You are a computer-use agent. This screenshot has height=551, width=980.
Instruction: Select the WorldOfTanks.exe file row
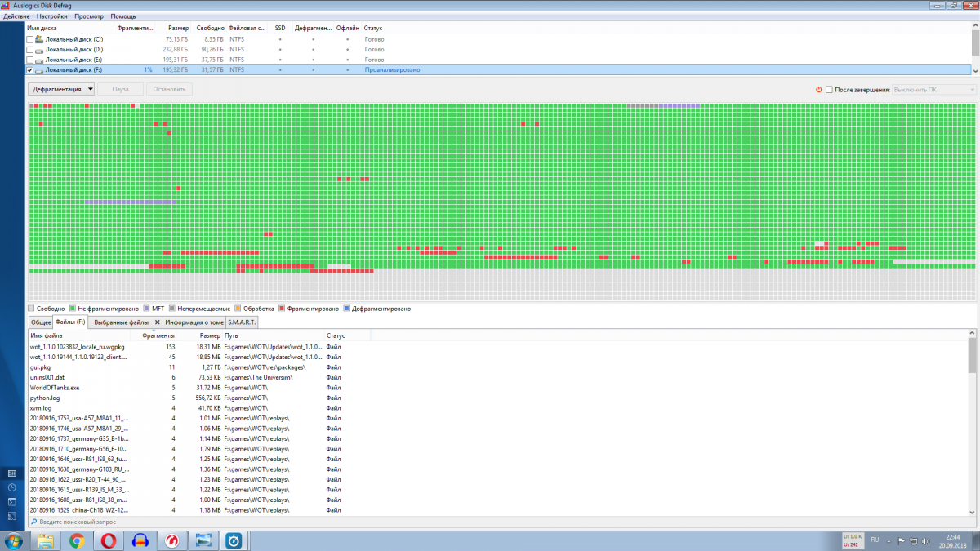[55, 388]
